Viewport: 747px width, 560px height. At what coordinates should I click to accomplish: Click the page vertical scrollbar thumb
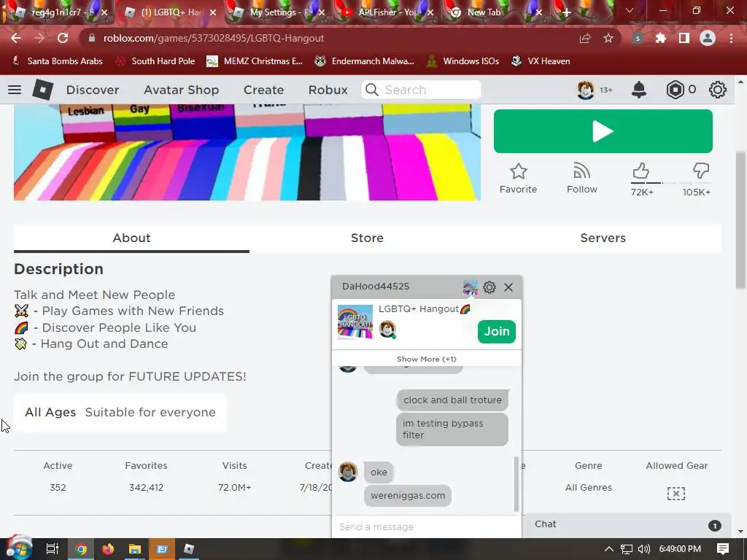740,219
